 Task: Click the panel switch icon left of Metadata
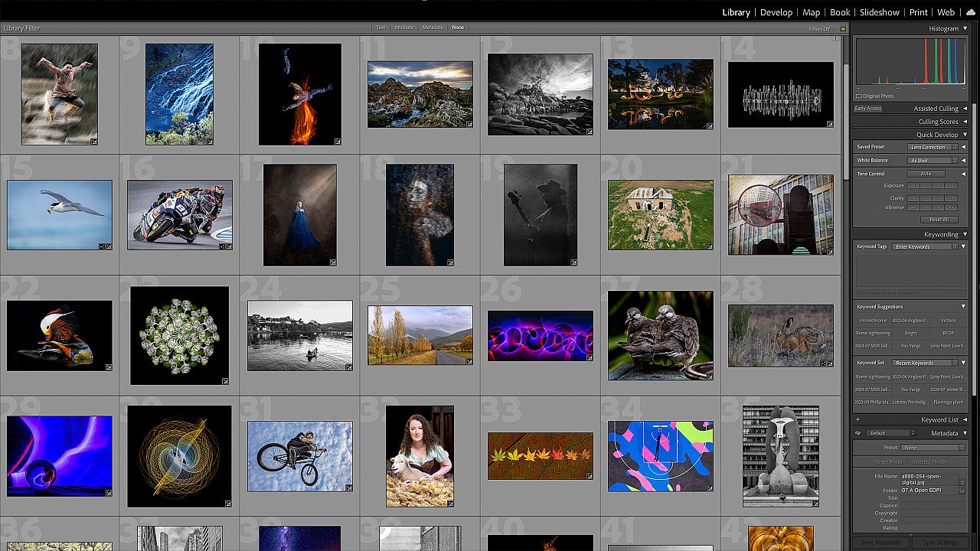(859, 433)
